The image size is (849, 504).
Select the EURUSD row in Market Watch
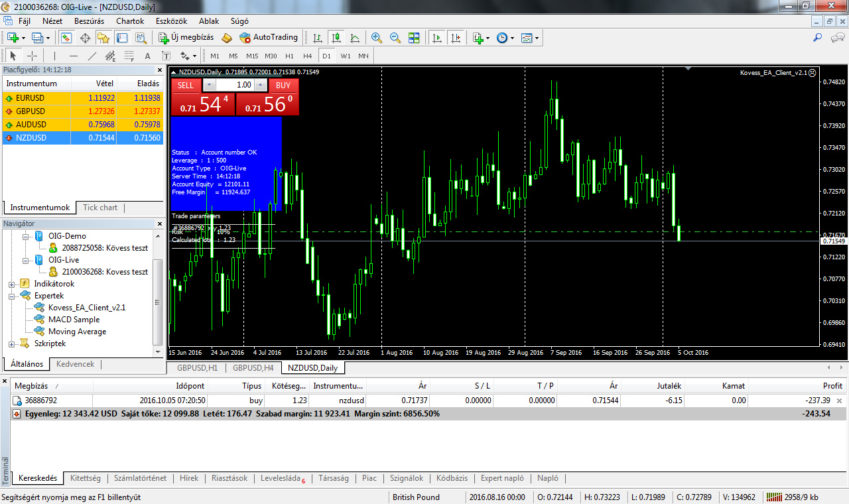pos(83,97)
